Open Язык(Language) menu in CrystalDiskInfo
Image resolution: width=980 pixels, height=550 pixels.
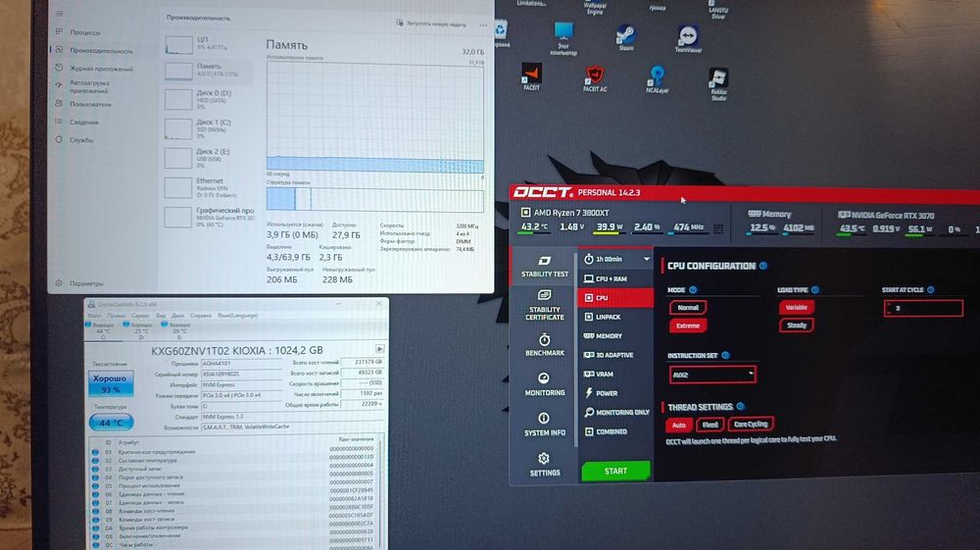[x=237, y=316]
